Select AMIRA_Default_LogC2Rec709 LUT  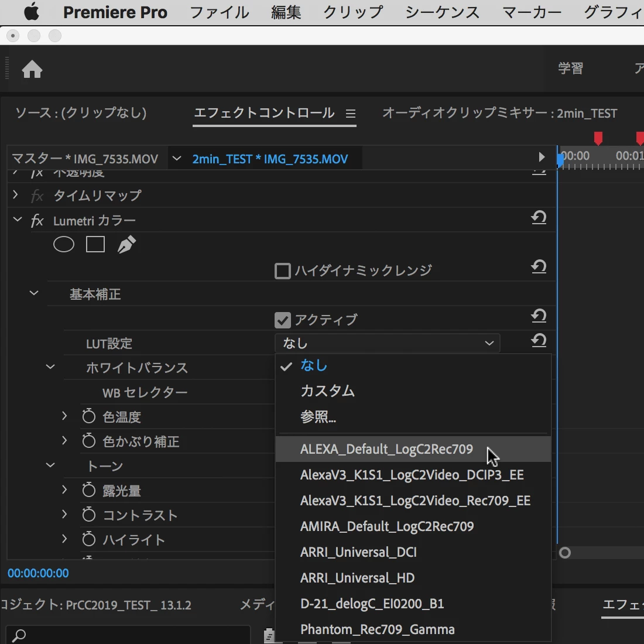413,526
